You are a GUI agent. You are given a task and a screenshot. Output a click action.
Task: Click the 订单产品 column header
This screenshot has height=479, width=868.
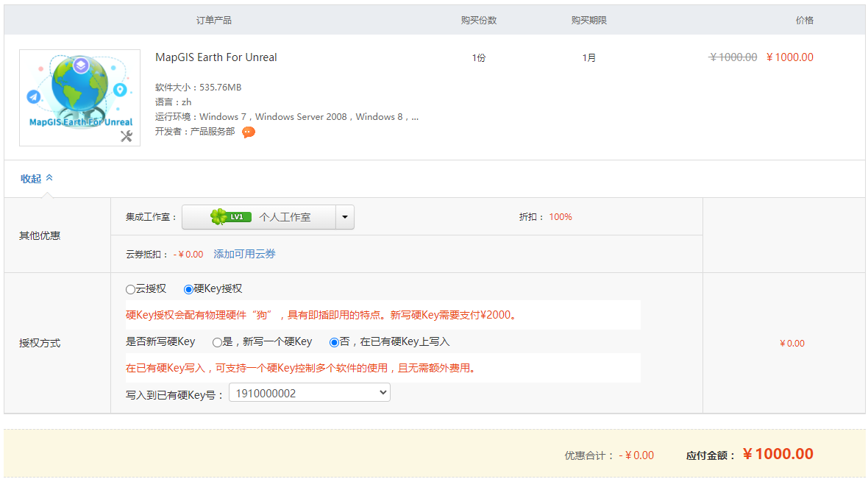click(x=214, y=21)
